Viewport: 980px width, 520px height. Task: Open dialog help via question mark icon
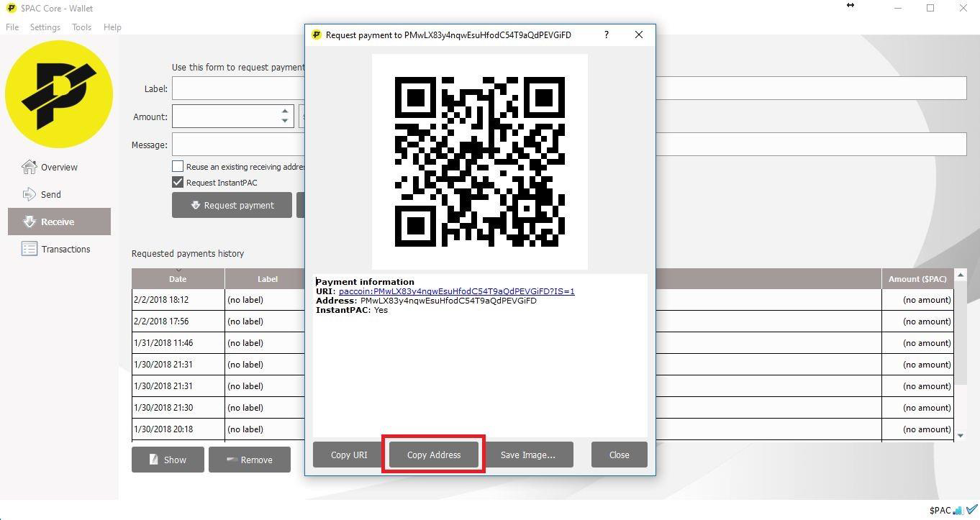[606, 35]
